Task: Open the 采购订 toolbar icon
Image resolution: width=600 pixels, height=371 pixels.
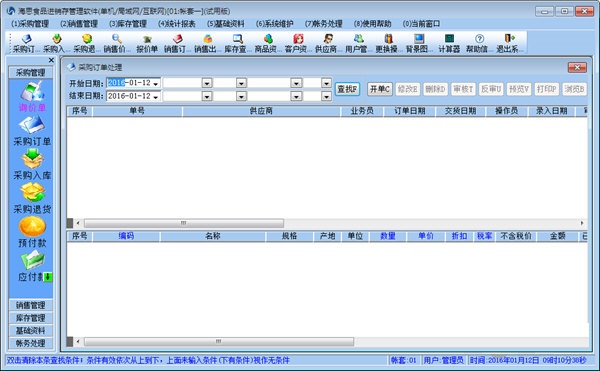Action: (x=25, y=43)
